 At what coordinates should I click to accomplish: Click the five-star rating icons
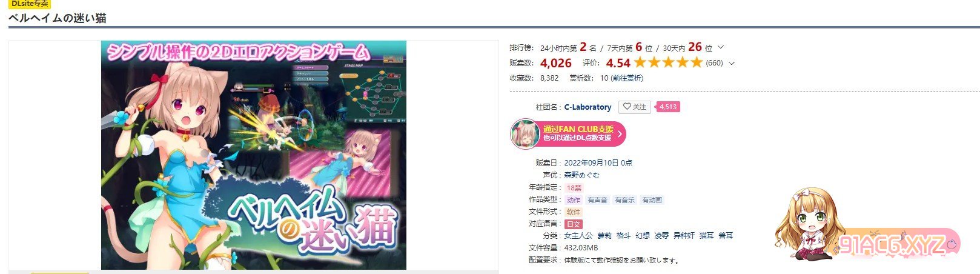[668, 62]
